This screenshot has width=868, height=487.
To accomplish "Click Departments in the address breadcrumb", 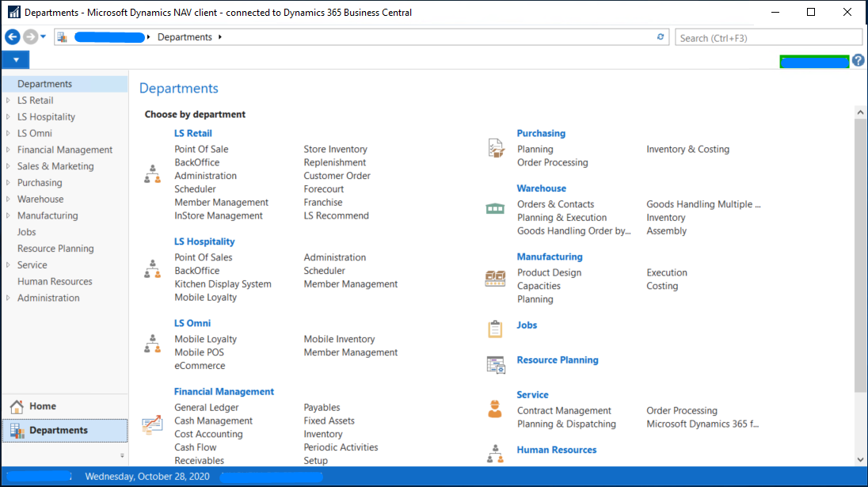I will coord(185,37).
